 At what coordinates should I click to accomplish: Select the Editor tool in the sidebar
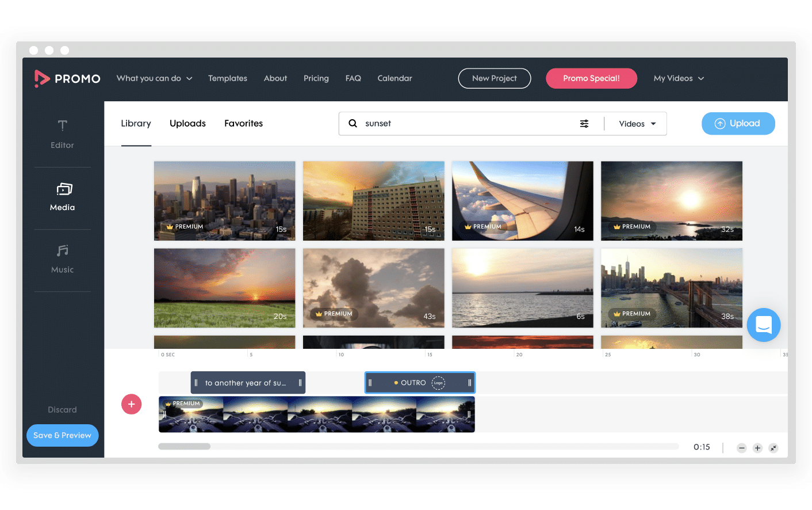tap(62, 135)
